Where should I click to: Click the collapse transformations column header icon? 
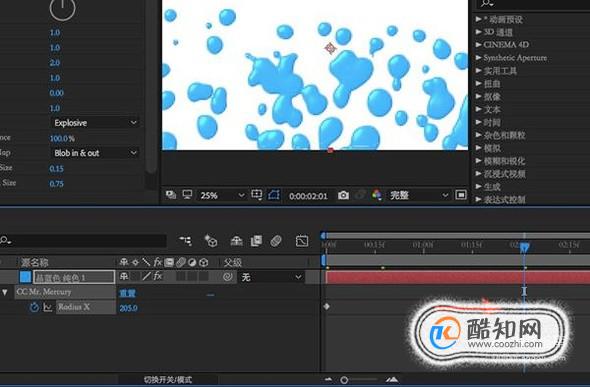pos(135,262)
